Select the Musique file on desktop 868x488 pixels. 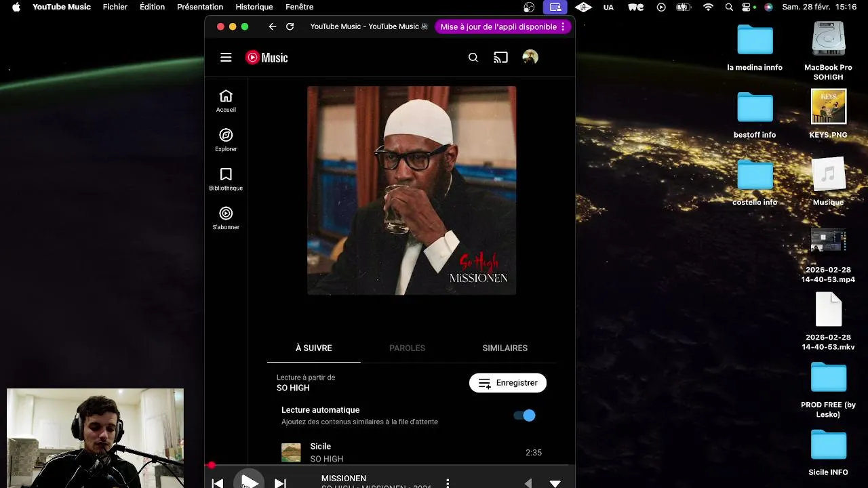pos(828,182)
